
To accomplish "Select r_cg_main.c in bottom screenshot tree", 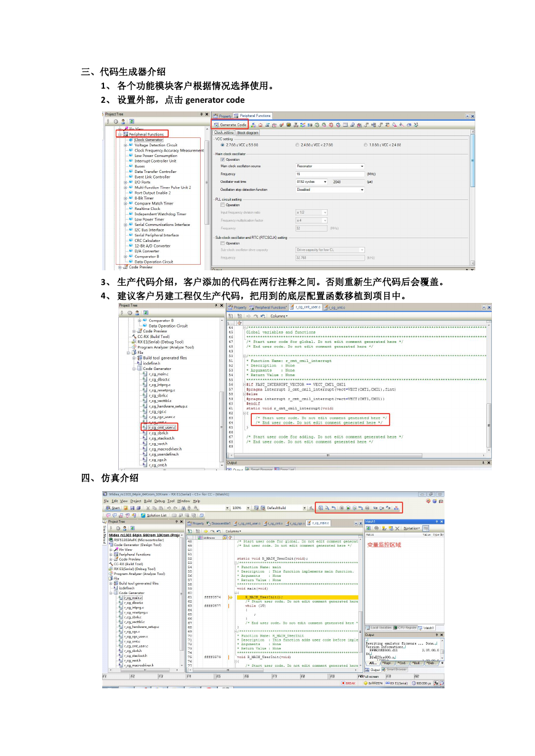I will click(x=132, y=597).
